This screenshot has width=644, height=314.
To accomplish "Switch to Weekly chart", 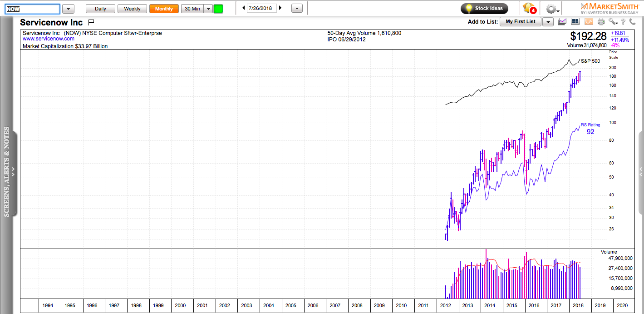I will click(132, 9).
